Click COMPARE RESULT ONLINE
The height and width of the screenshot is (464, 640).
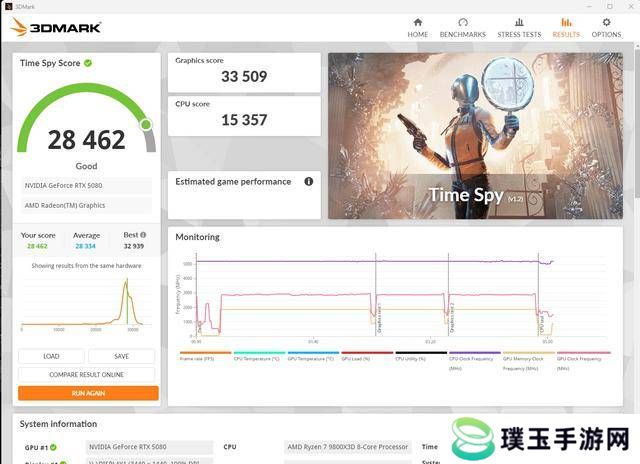tap(87, 374)
